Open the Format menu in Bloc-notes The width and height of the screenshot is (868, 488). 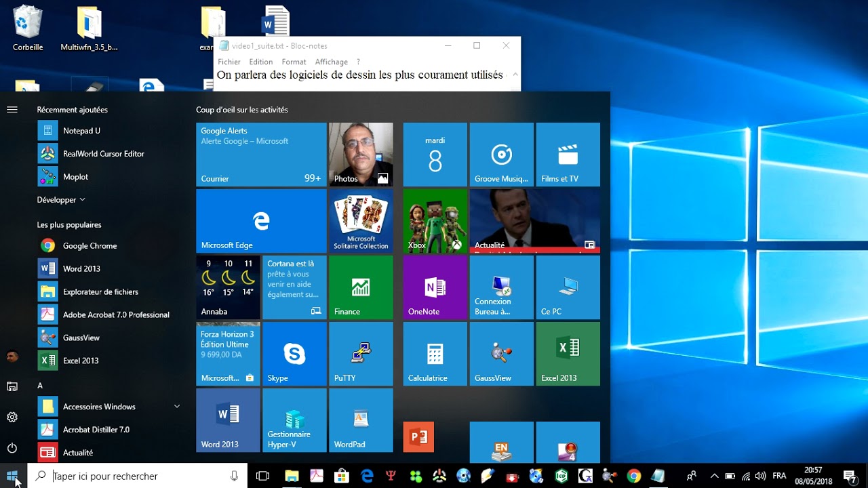294,62
